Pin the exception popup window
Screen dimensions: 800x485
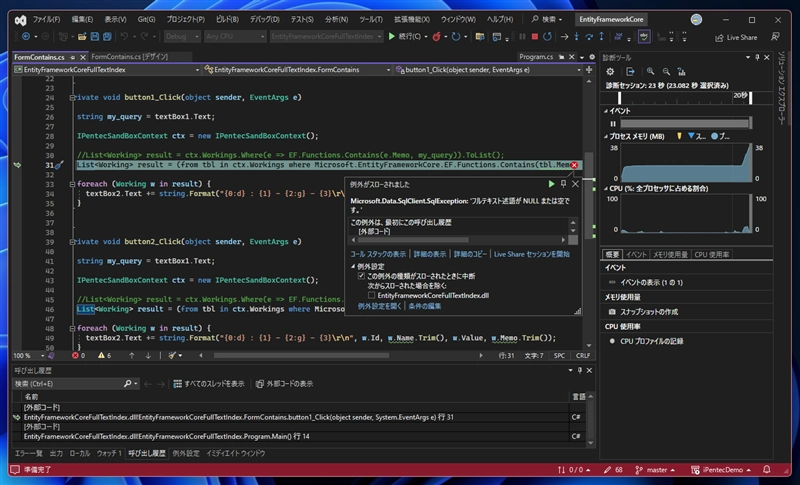(563, 184)
